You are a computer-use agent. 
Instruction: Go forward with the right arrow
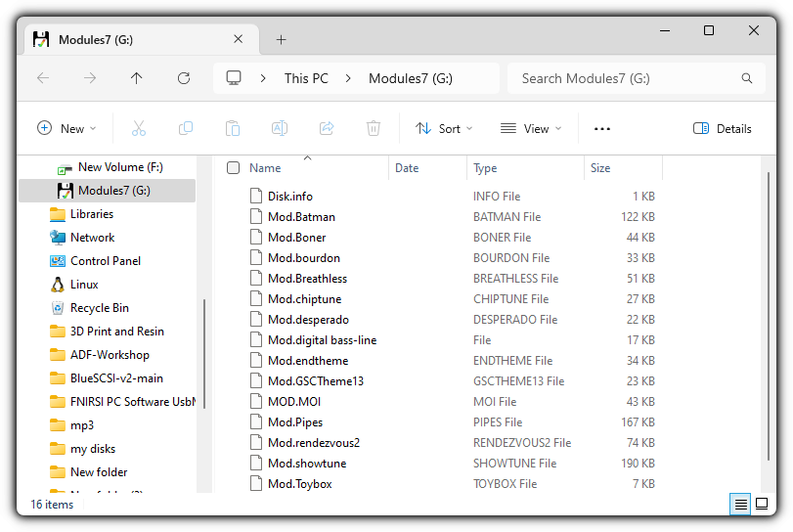point(90,78)
